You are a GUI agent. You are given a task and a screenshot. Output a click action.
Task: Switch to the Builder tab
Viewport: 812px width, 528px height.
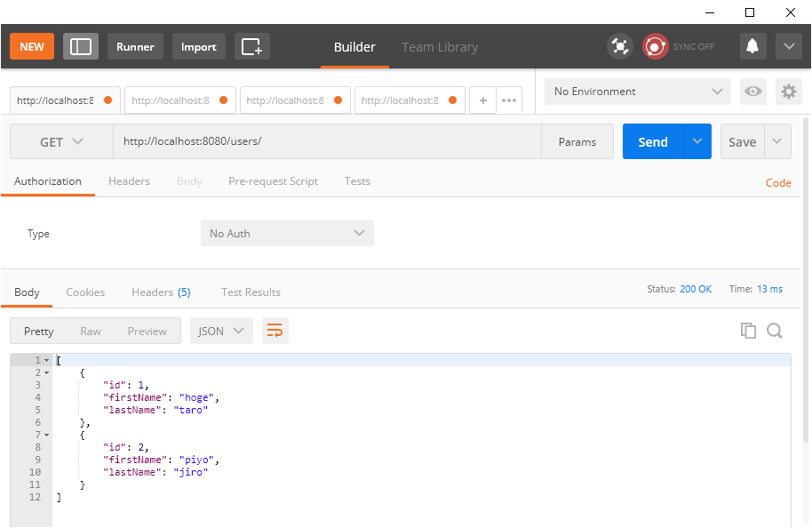click(x=354, y=47)
